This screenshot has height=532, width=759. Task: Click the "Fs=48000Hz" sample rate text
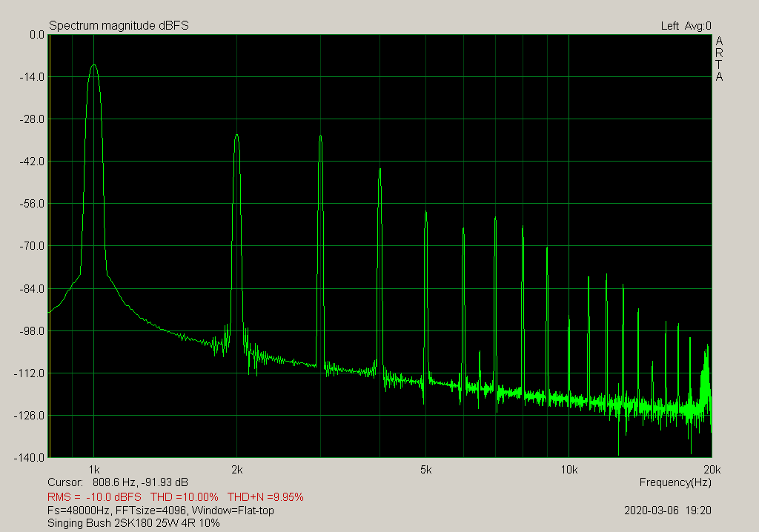click(x=79, y=511)
